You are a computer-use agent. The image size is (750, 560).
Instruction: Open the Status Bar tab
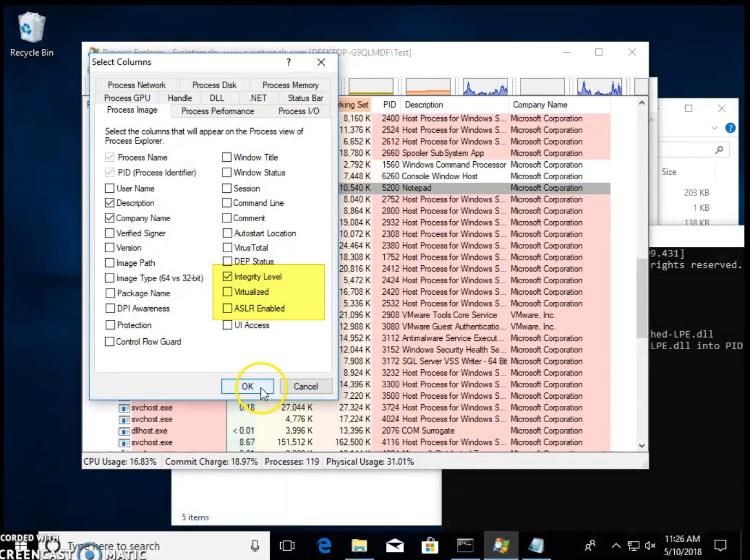(305, 98)
